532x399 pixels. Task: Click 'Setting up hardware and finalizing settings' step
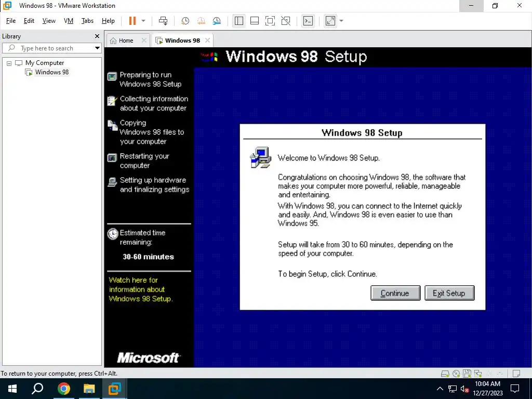[x=154, y=185]
